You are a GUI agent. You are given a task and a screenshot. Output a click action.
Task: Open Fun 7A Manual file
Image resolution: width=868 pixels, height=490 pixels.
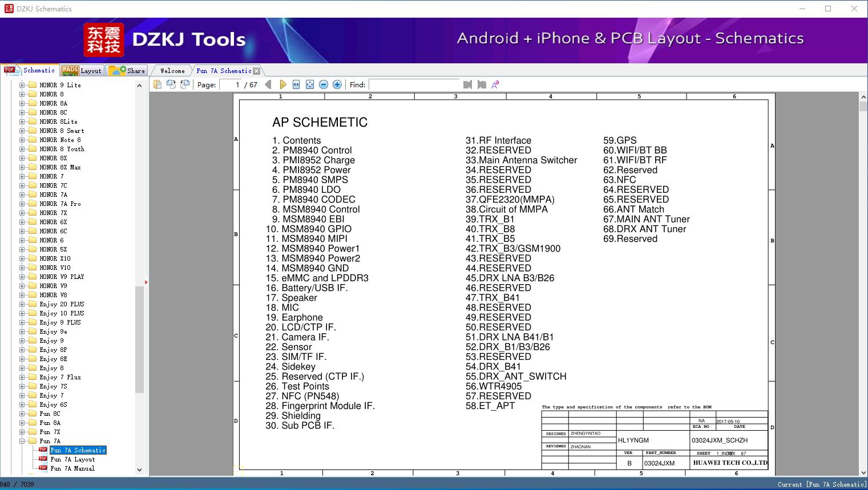coord(72,468)
